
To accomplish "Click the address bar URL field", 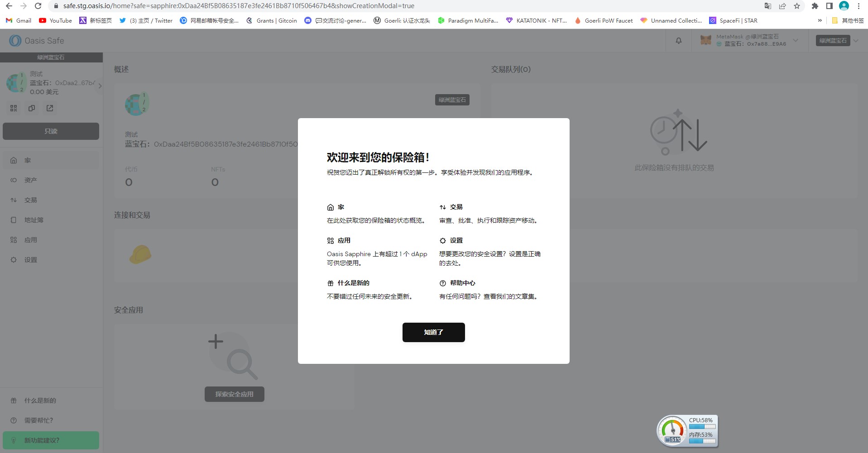I will 239,6.
